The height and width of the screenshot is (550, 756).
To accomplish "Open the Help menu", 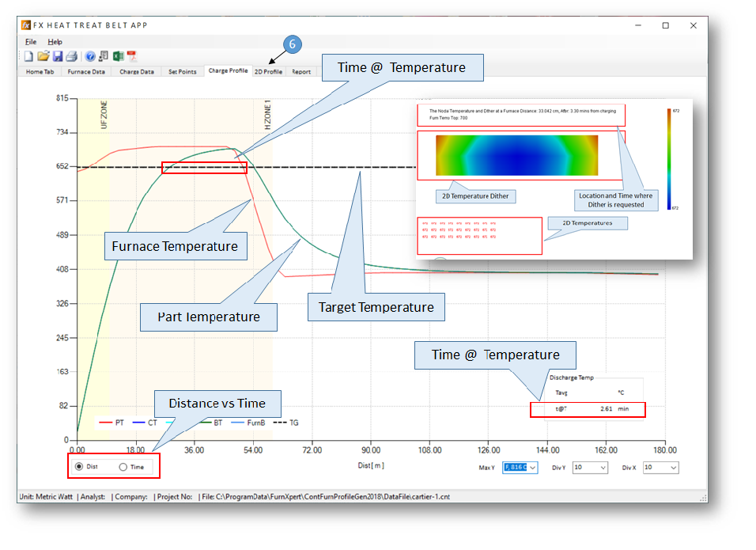I will [x=55, y=42].
